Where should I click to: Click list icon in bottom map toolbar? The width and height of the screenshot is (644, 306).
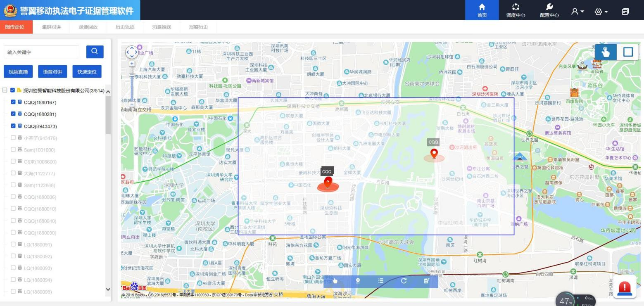(381, 281)
